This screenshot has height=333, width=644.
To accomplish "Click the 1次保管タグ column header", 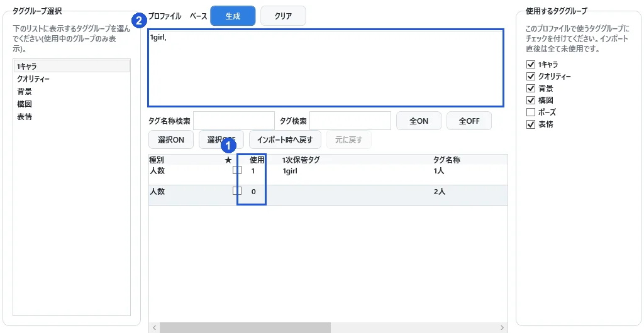I will 301,160.
